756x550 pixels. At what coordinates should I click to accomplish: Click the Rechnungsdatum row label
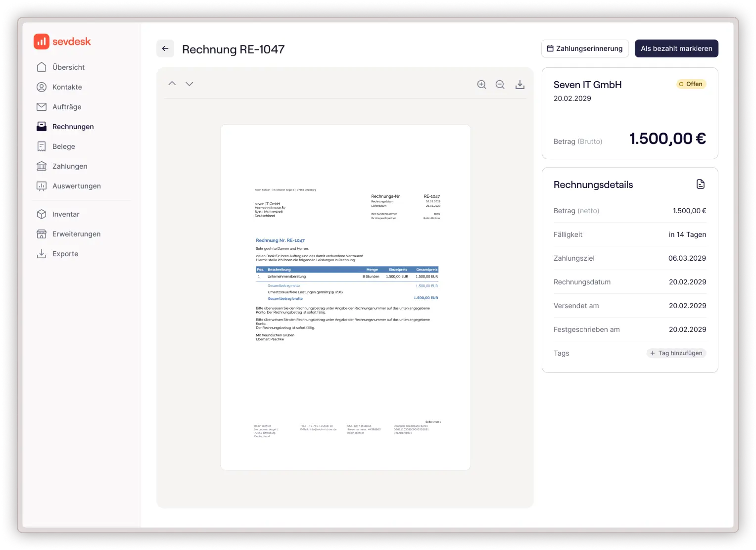point(582,282)
